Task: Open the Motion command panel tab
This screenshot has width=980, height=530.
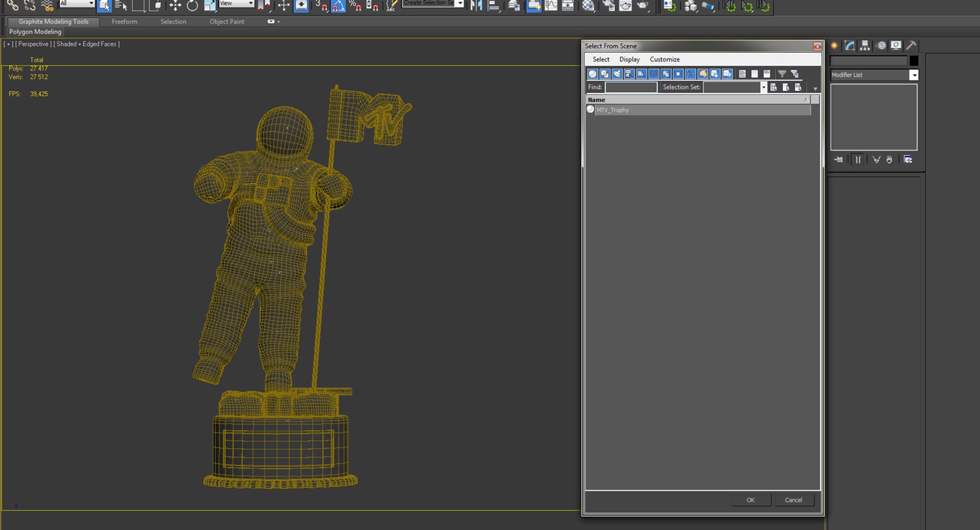Action: pyautogui.click(x=881, y=45)
